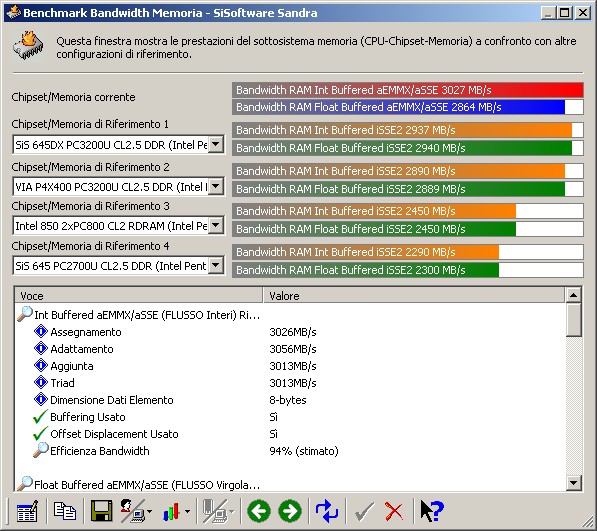Open Riferimento 1 dropdown SiS 645DX

pos(216,145)
